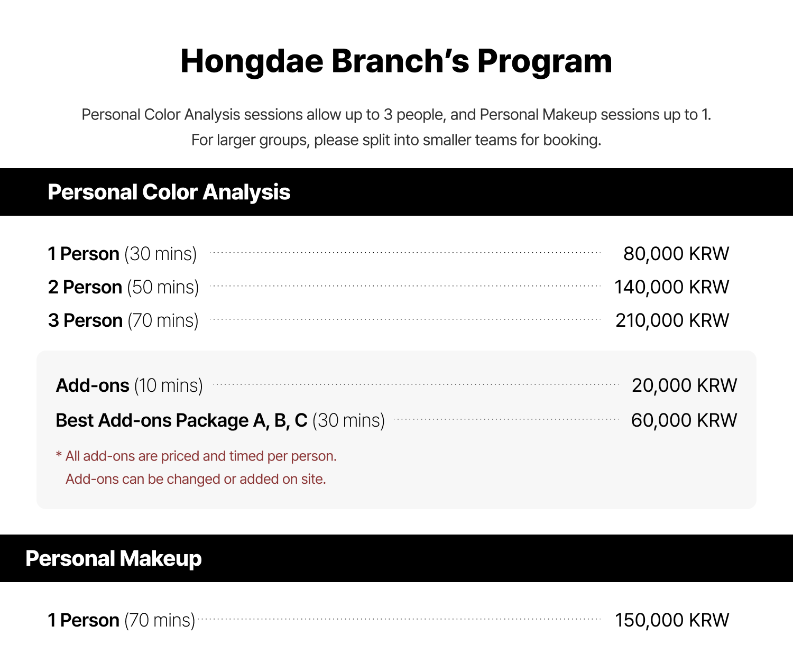The image size is (793, 672).
Task: Click the 60,000 KRW package price
Action: coord(684,420)
